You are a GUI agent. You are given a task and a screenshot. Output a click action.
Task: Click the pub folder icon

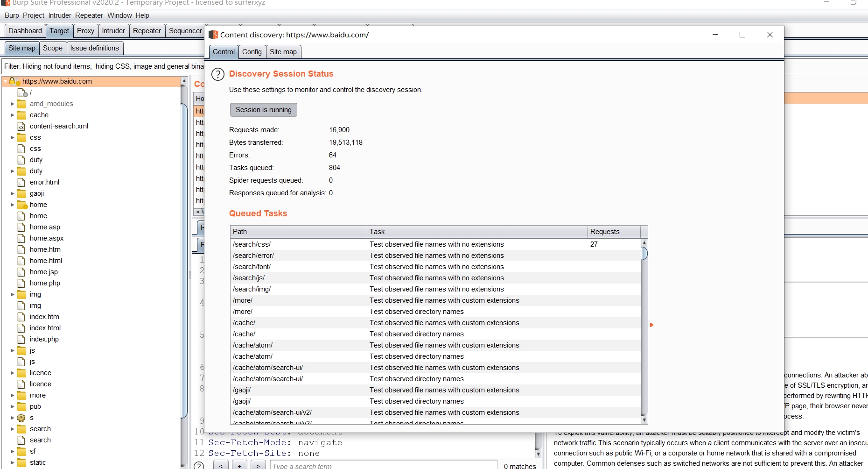point(21,406)
